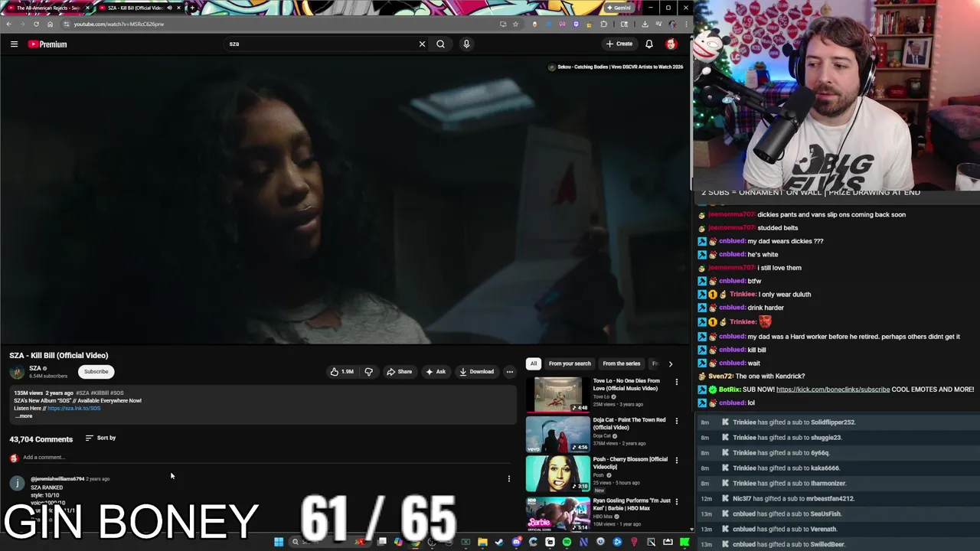Open the account avatar menu
This screenshot has height=551, width=980.
(671, 44)
